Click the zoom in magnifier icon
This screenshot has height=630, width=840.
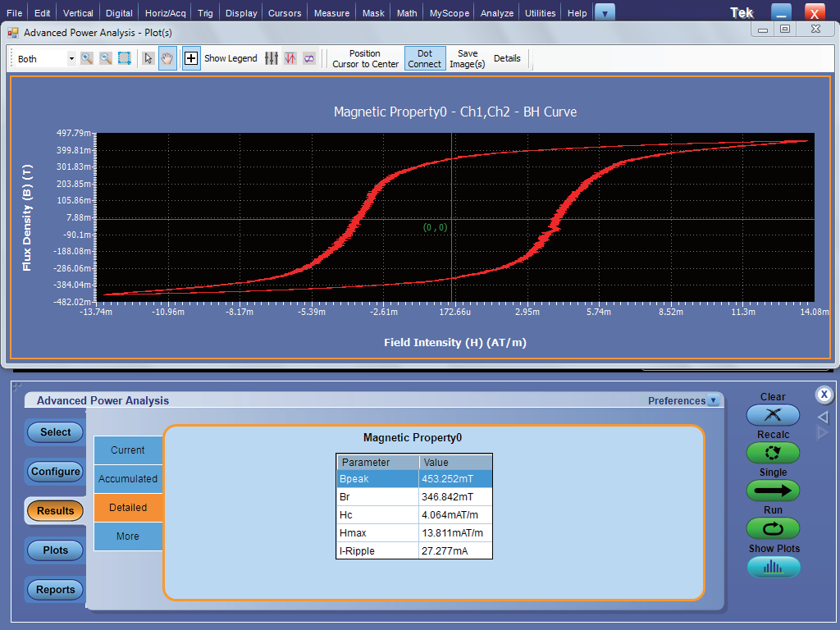pyautogui.click(x=86, y=58)
